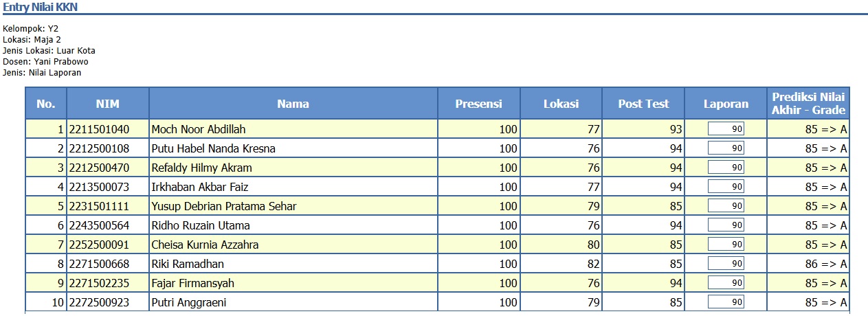Focus Laporan field for Fajar Firmansyah
This screenshot has height=316, width=868.
[726, 283]
